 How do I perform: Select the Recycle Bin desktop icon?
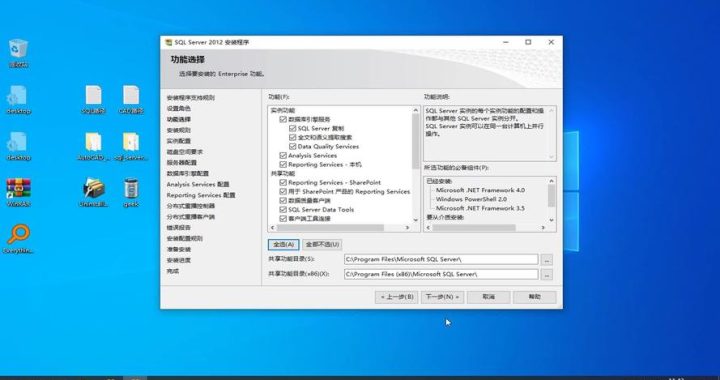[18, 53]
